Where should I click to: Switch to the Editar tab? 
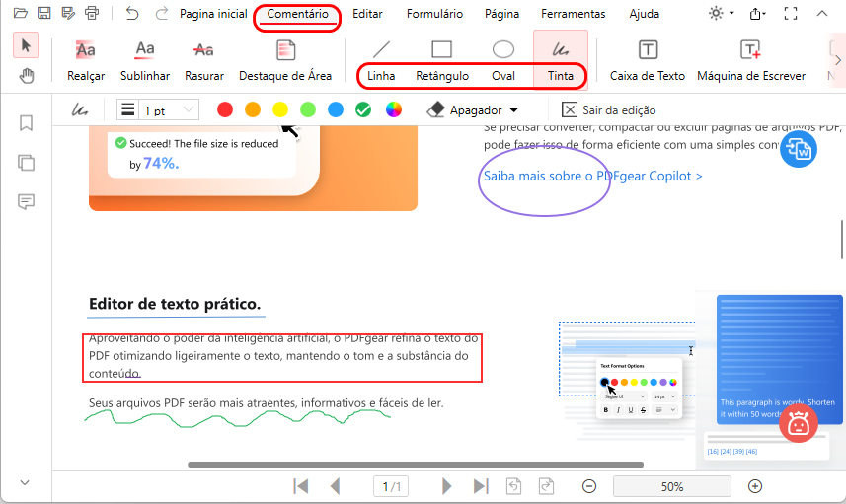pyautogui.click(x=367, y=14)
